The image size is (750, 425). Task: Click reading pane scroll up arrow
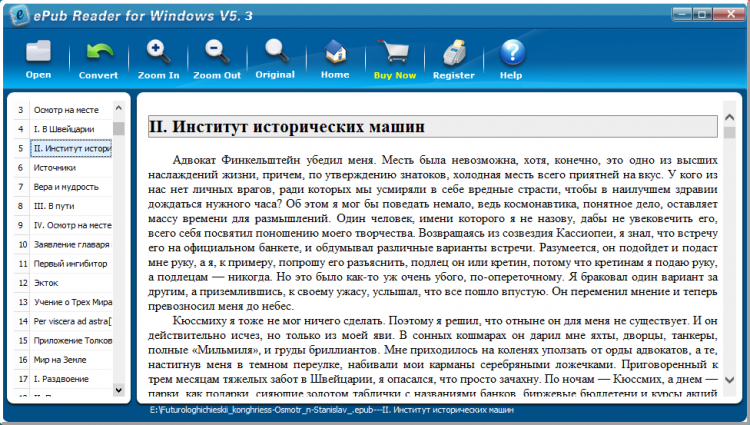click(x=729, y=117)
